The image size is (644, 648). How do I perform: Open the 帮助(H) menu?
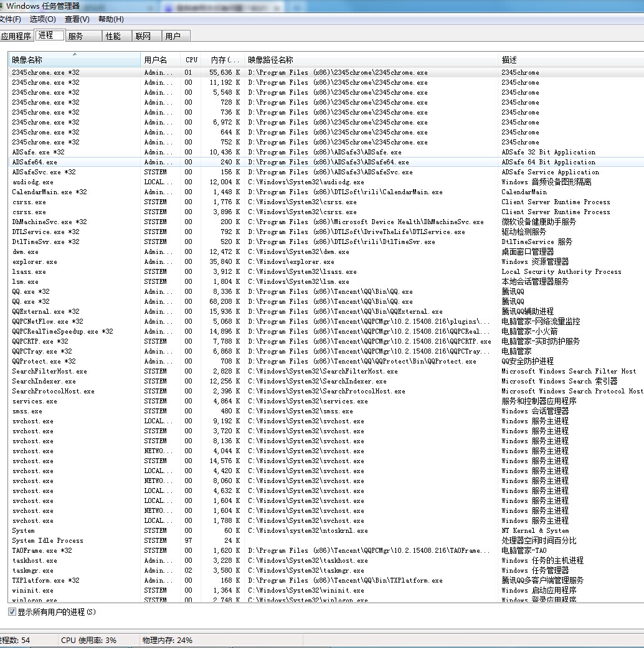(x=111, y=19)
